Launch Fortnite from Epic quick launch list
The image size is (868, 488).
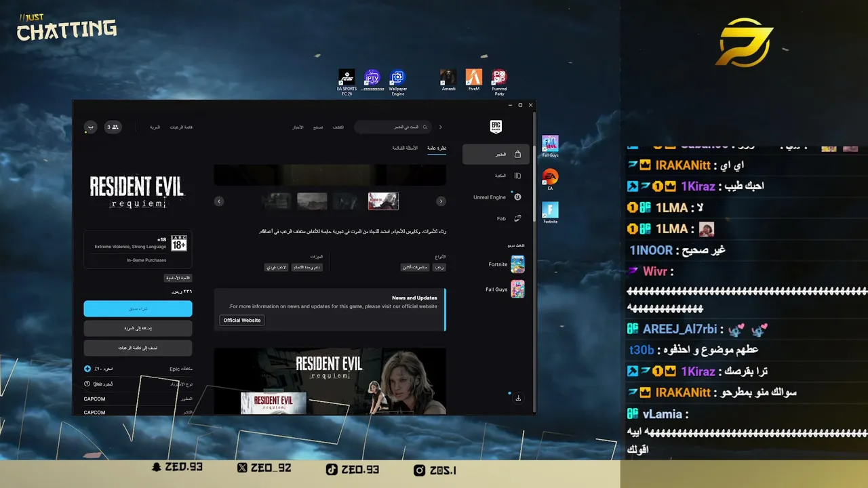click(505, 264)
